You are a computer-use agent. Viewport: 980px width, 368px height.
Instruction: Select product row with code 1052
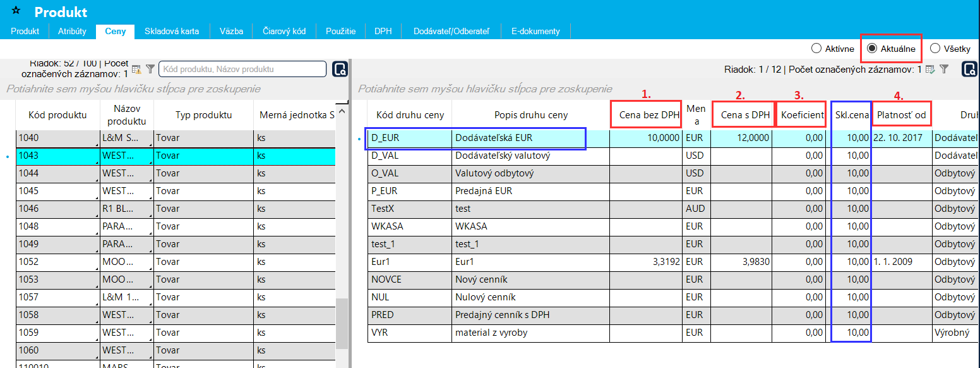(x=57, y=262)
